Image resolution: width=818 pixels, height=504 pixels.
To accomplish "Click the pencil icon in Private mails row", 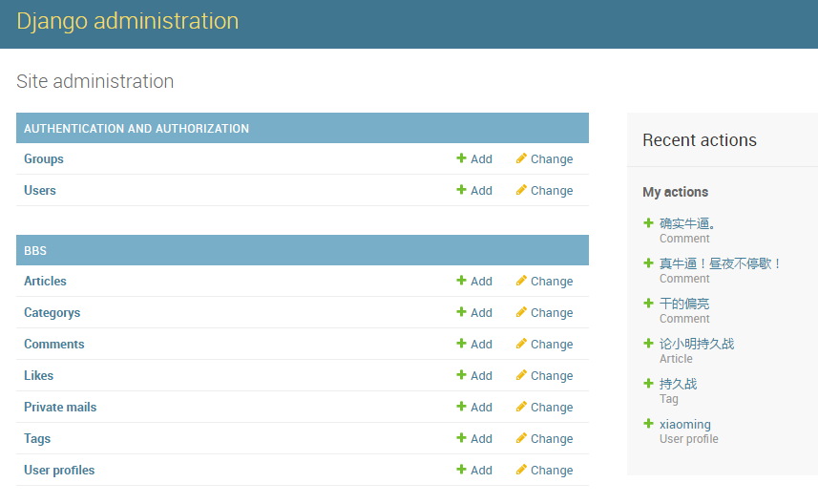I will tap(521, 406).
